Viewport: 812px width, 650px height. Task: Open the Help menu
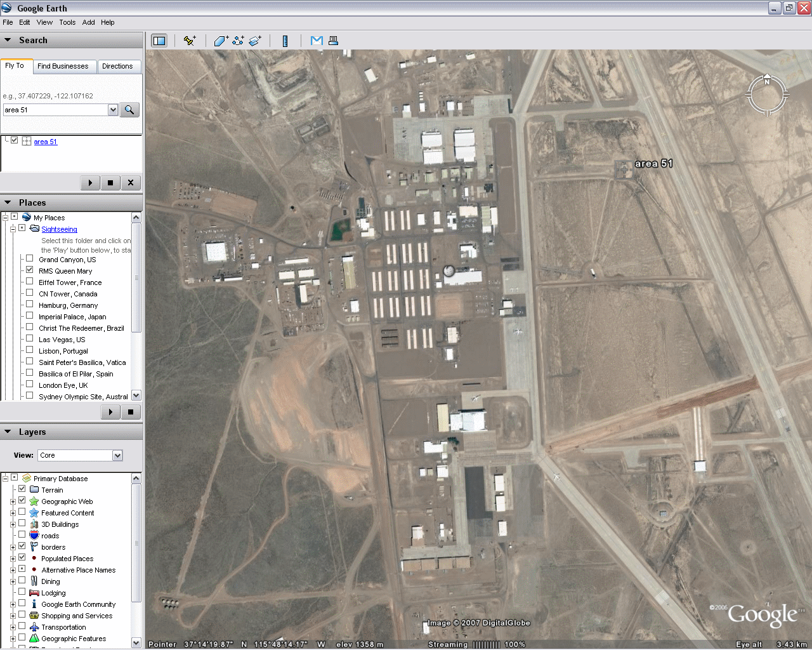pyautogui.click(x=108, y=22)
